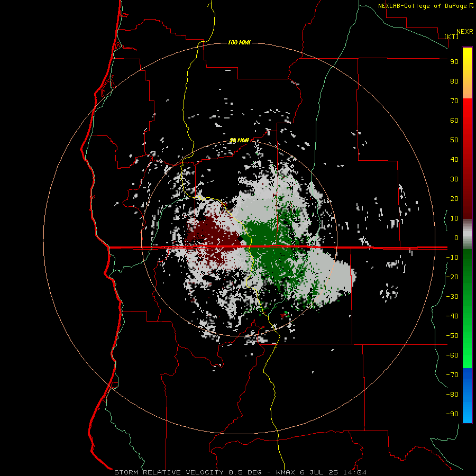Click the '-90' value on the velocity scale
The height and width of the screenshot is (476, 476).
(x=452, y=414)
